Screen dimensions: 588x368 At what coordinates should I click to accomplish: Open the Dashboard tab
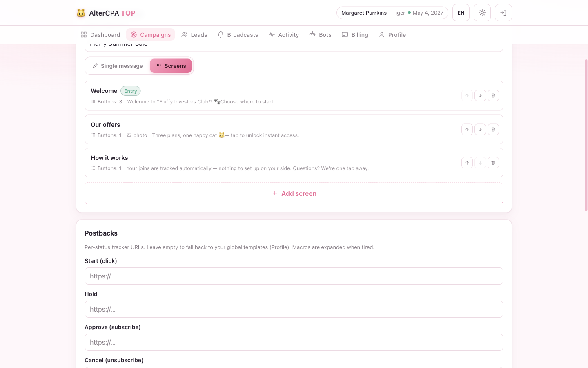pyautogui.click(x=100, y=35)
